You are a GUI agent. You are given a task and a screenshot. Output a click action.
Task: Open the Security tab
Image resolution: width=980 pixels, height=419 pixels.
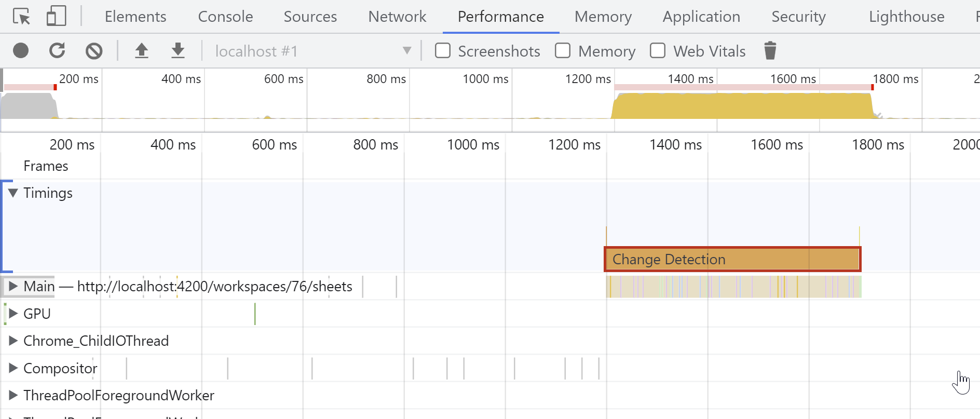(x=798, y=17)
